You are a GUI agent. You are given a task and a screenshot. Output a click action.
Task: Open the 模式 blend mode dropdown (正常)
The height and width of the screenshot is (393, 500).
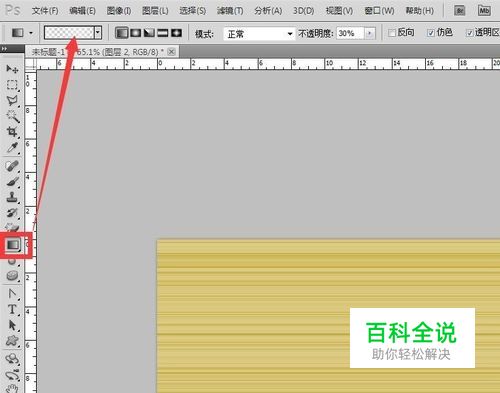[x=259, y=34]
